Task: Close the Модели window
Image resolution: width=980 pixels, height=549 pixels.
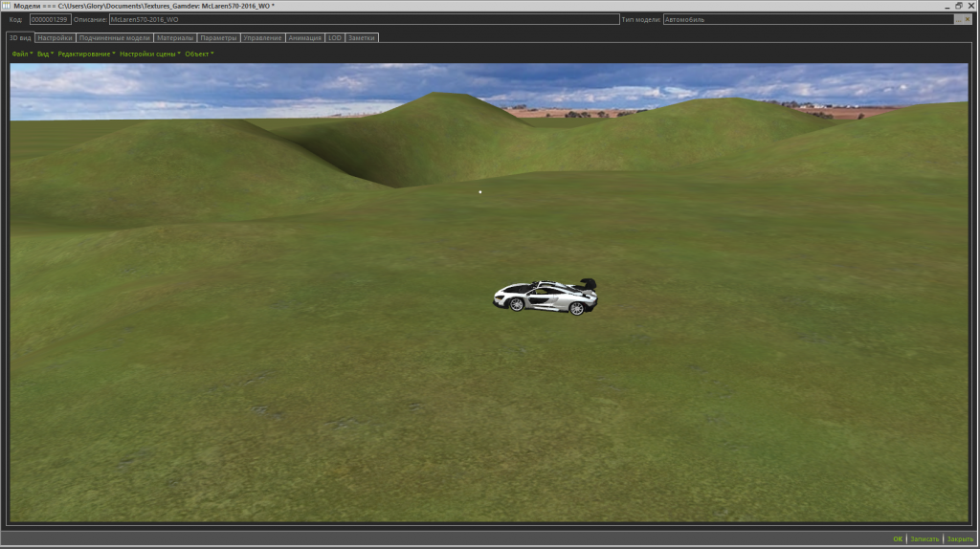Action: coord(970,6)
